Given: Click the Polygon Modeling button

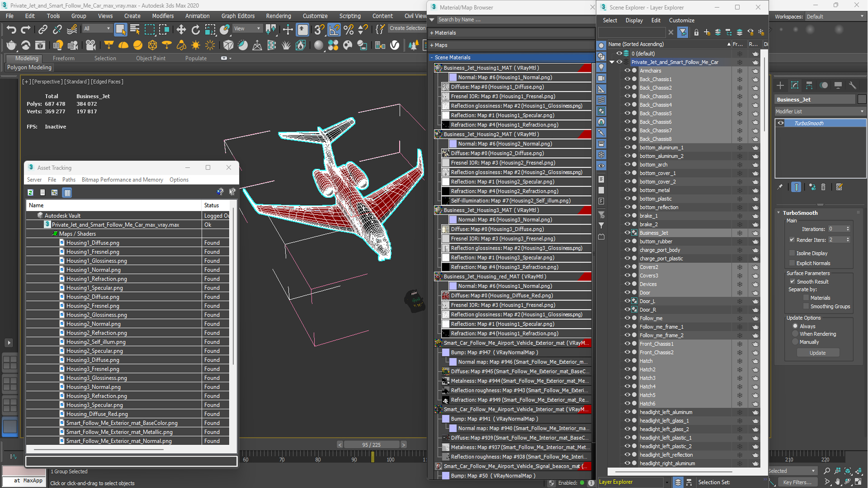Looking at the screenshot, I should point(29,67).
